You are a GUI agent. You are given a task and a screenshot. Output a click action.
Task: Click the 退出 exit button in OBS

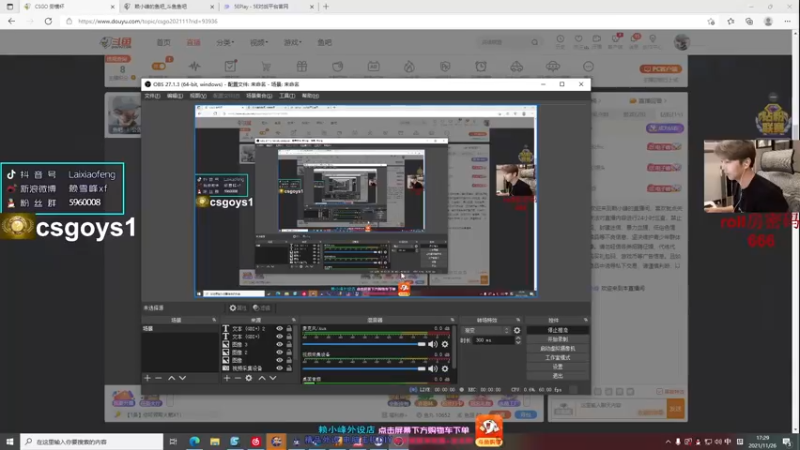tap(558, 376)
